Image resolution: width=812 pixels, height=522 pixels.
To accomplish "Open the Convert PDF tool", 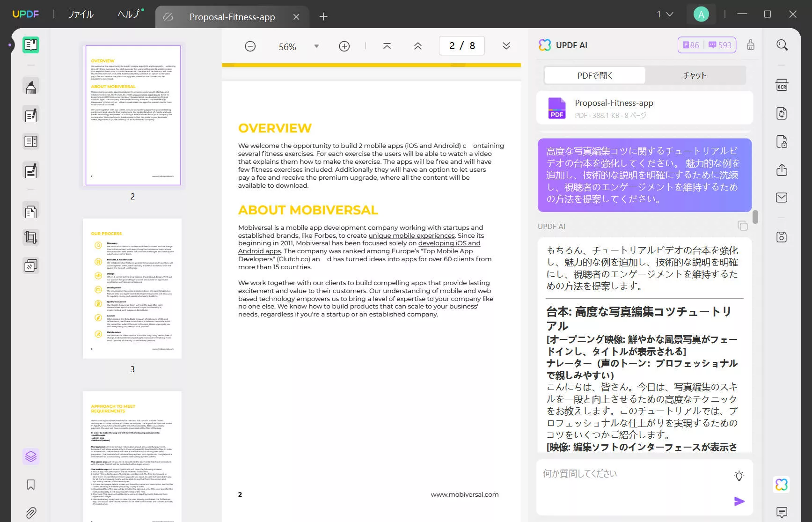I will [782, 113].
